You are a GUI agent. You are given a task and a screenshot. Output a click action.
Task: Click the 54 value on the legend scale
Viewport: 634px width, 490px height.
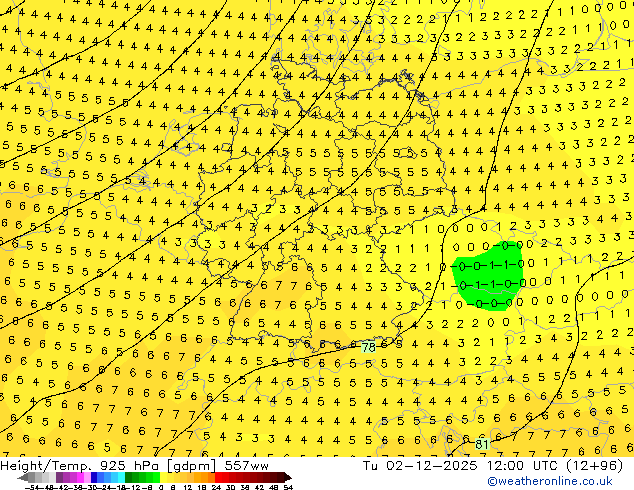click(x=288, y=488)
